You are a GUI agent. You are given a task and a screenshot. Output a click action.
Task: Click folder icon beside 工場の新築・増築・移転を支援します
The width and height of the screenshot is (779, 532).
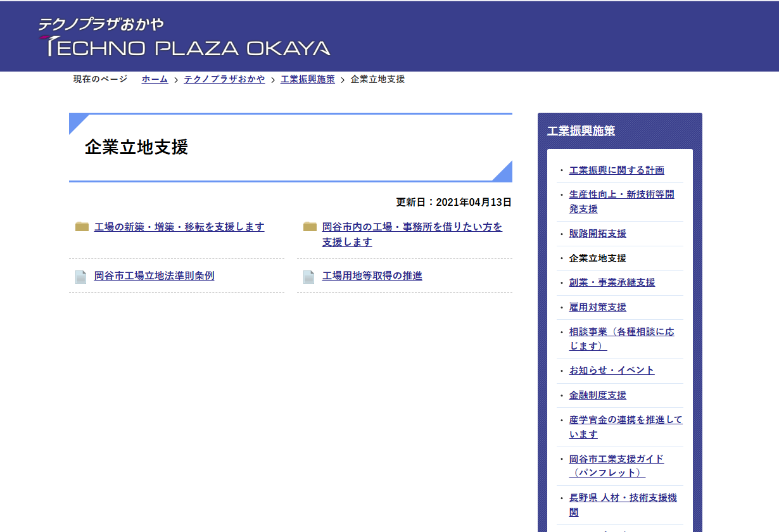82,227
